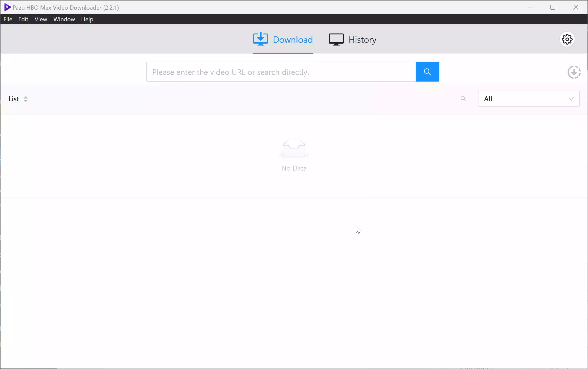Expand the filter dropdown chevron arrow
Screen dimensions: 588x369
click(x=571, y=99)
